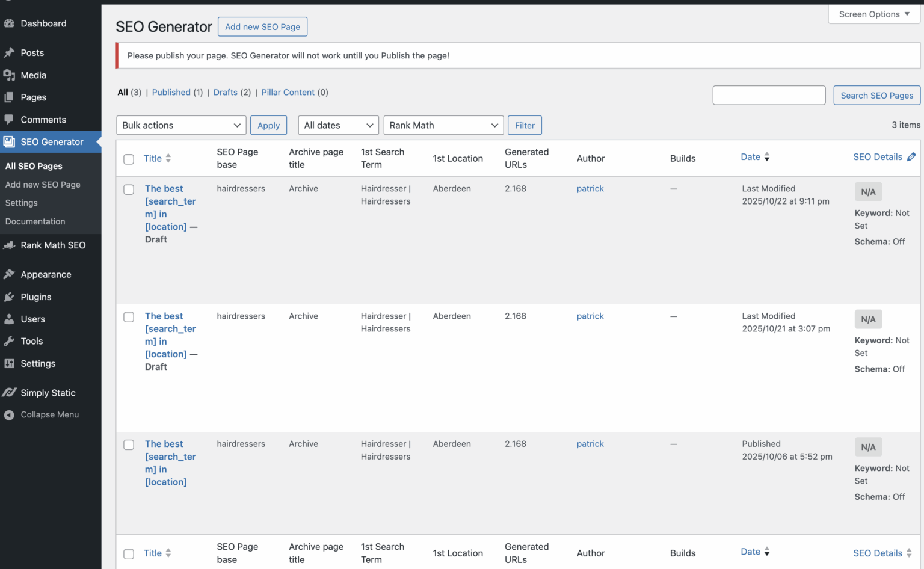Click the Plugins plug icon
Screen dimensions: 924x569
(x=9, y=297)
